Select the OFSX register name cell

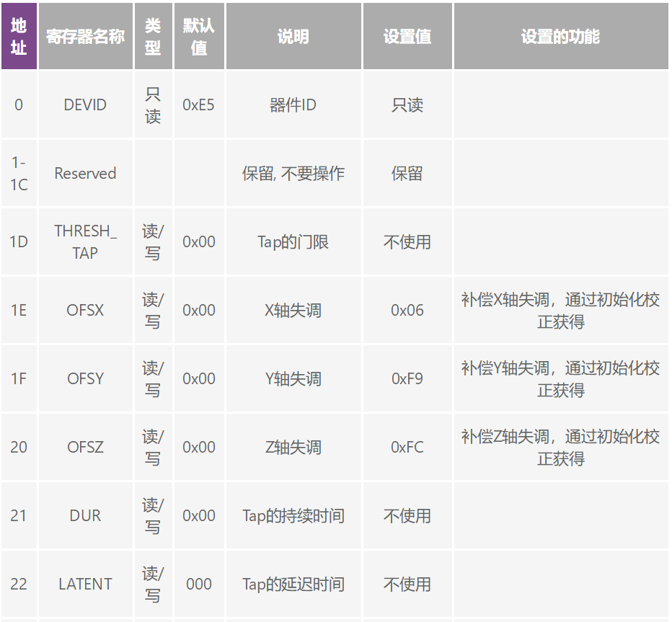85,311
